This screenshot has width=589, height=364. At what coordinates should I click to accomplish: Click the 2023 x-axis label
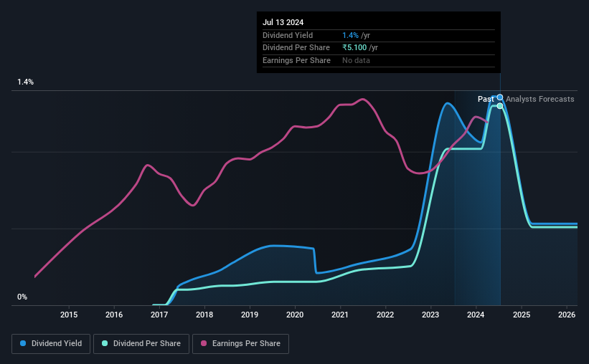coord(430,315)
